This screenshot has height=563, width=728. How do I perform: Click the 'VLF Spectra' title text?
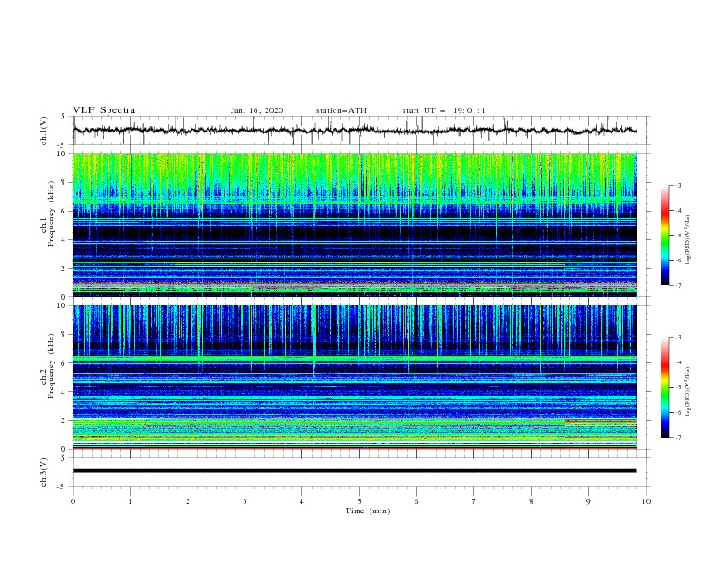coord(104,110)
